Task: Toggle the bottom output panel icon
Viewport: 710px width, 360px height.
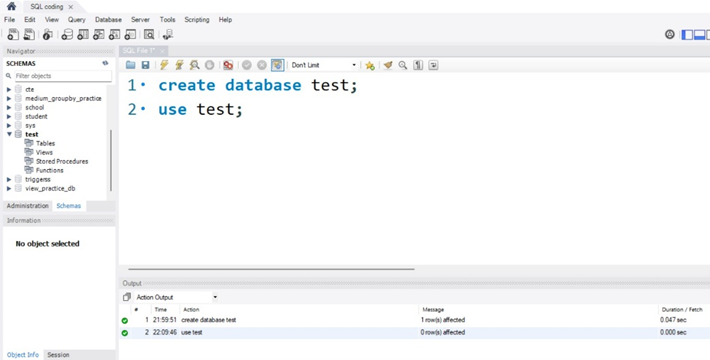Action: coord(700,34)
